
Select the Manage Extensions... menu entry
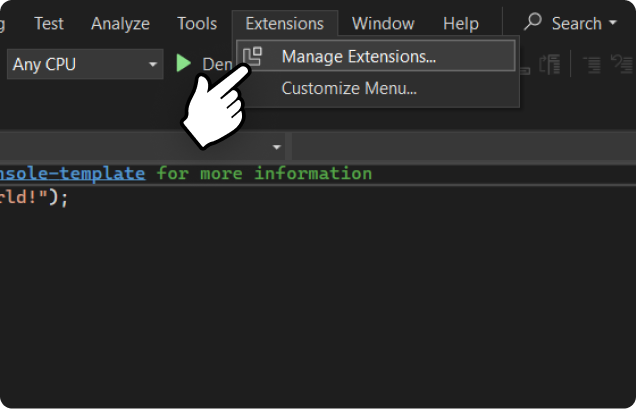point(358,57)
